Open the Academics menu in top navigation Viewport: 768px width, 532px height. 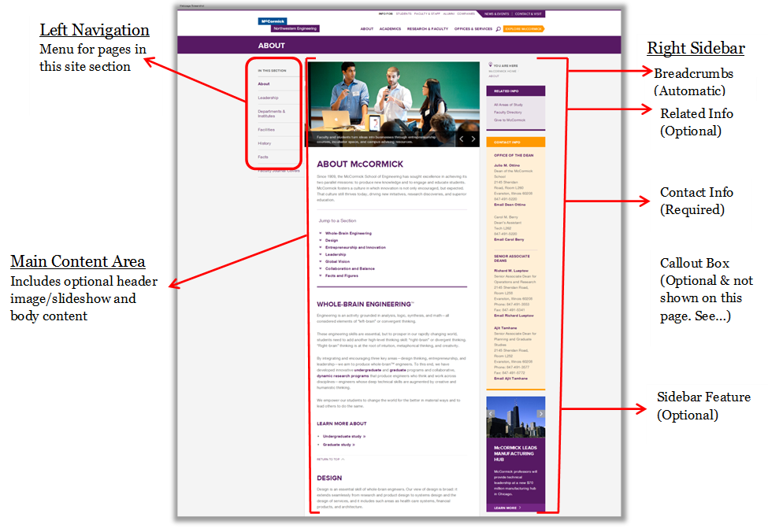(x=390, y=29)
